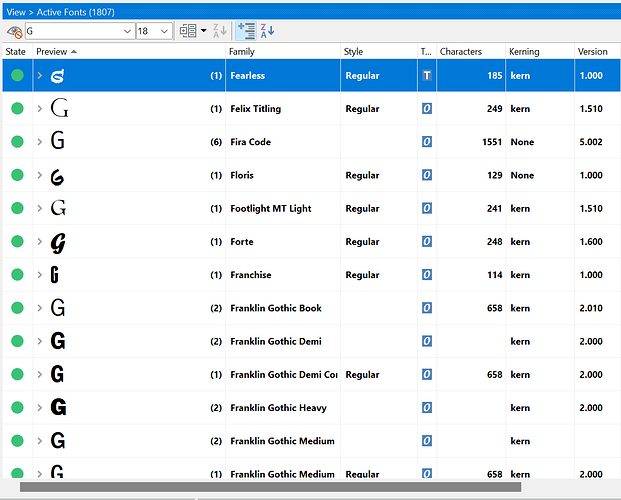The height and width of the screenshot is (500, 621).
Task: Click the Fearless G preview glyph
Action: (x=57, y=76)
